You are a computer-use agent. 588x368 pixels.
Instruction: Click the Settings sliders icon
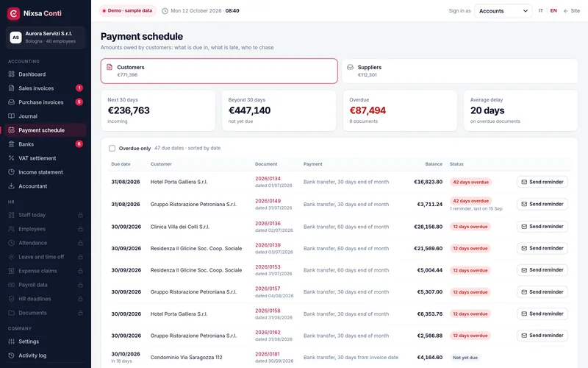point(11,342)
